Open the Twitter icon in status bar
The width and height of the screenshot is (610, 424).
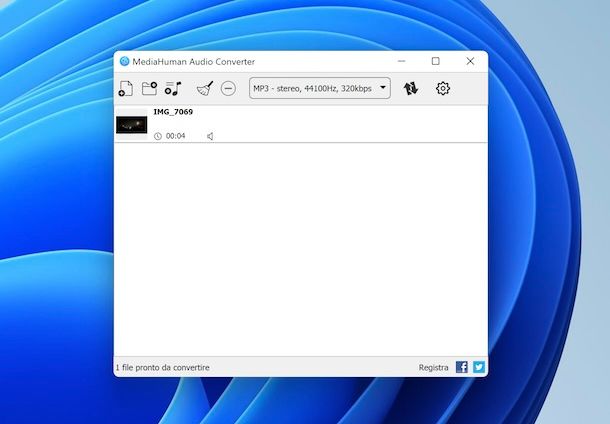pos(479,367)
